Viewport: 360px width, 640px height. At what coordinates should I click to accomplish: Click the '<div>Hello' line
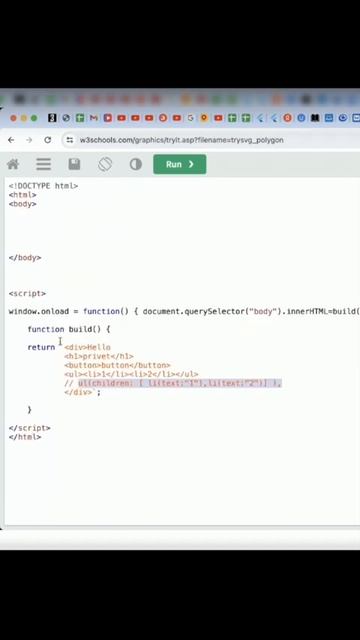click(87, 347)
